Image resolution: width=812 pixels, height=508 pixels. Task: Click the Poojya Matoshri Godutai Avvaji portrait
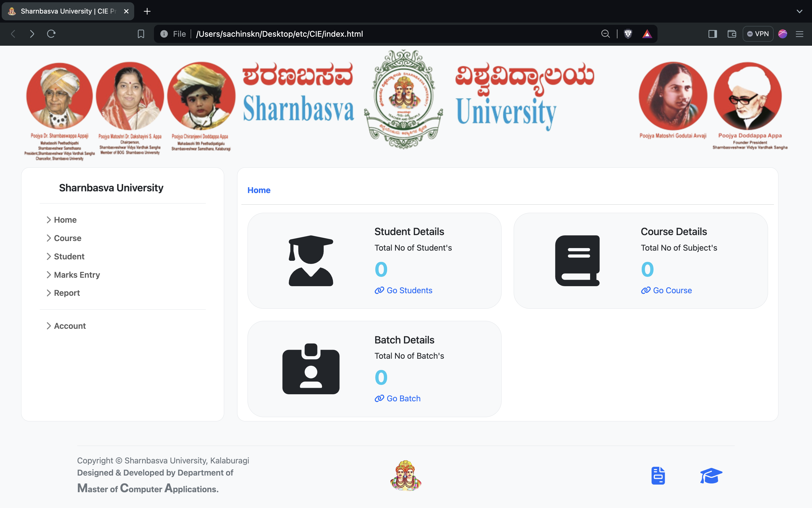coord(673,96)
